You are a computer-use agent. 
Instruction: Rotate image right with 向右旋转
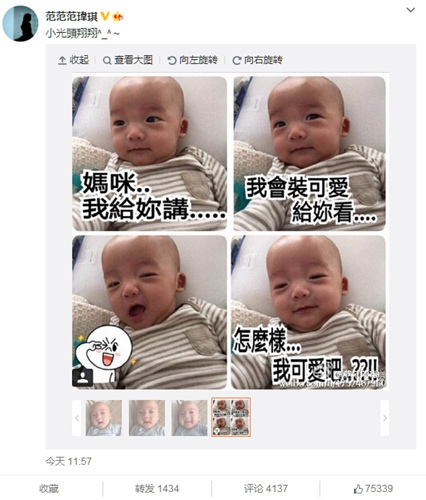tap(257, 60)
